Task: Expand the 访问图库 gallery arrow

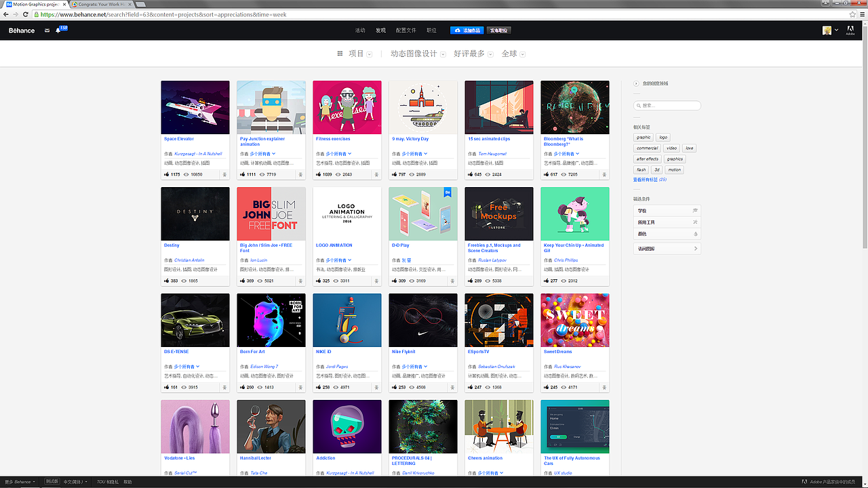Action: (x=695, y=249)
